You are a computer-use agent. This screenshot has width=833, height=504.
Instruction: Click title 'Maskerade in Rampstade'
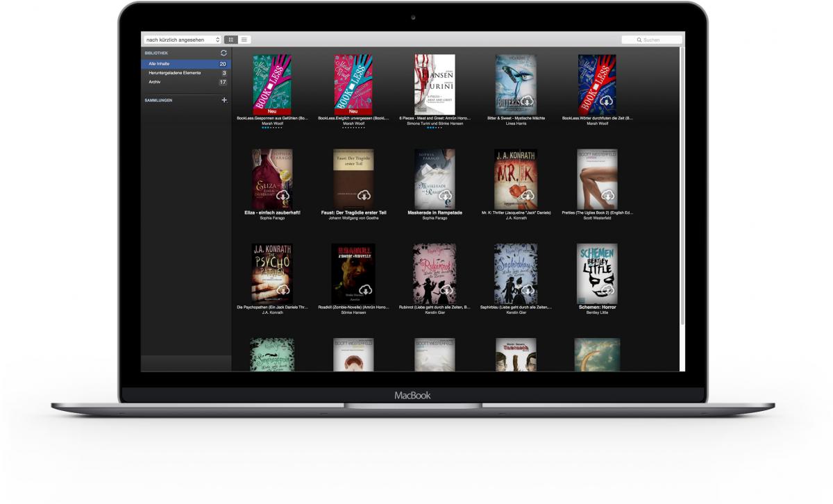[435, 212]
